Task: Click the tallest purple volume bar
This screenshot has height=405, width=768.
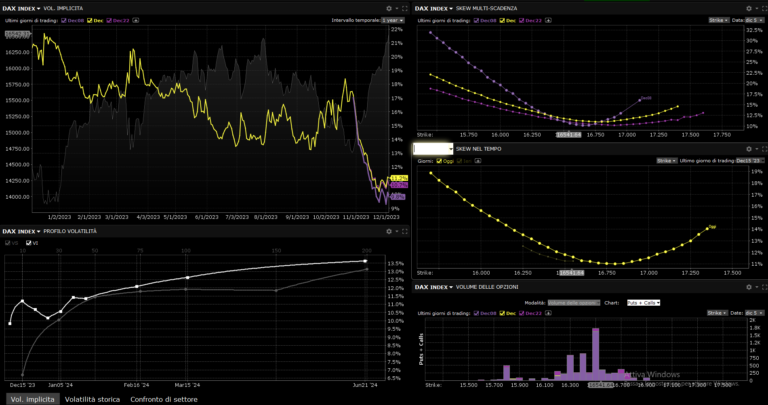Action: pyautogui.click(x=596, y=352)
